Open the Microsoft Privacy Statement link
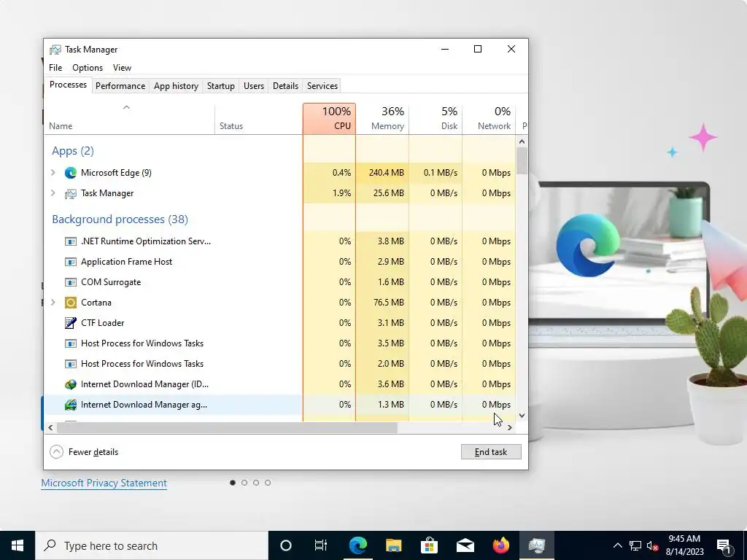The image size is (747, 560). click(x=104, y=483)
